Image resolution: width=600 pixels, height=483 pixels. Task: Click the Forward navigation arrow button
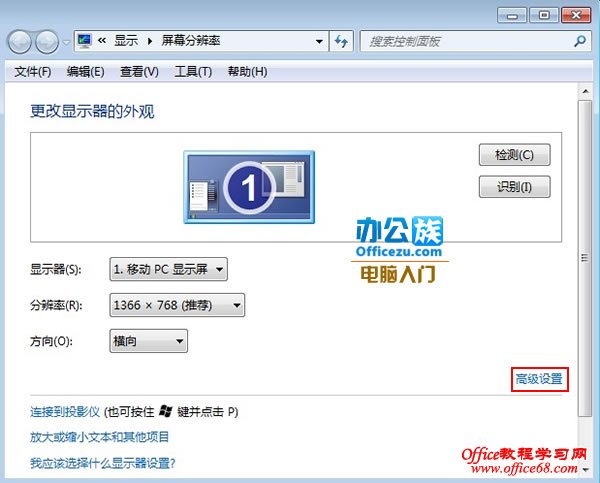(x=47, y=42)
